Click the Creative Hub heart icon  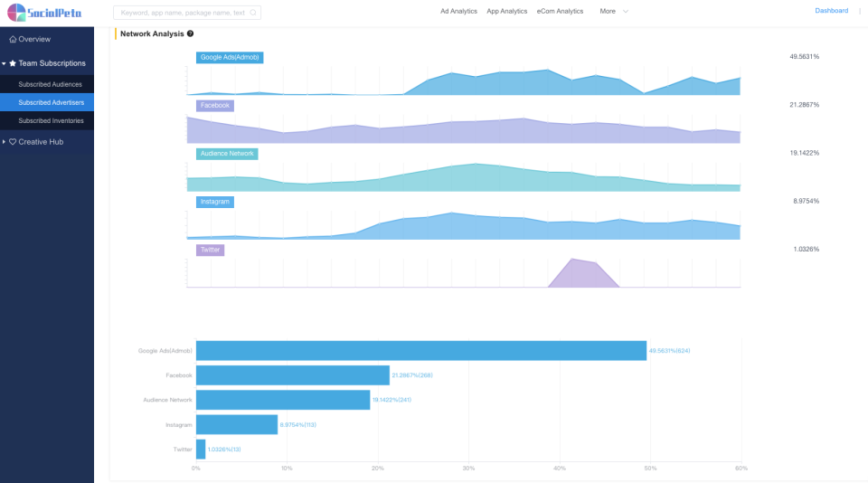[13, 142]
